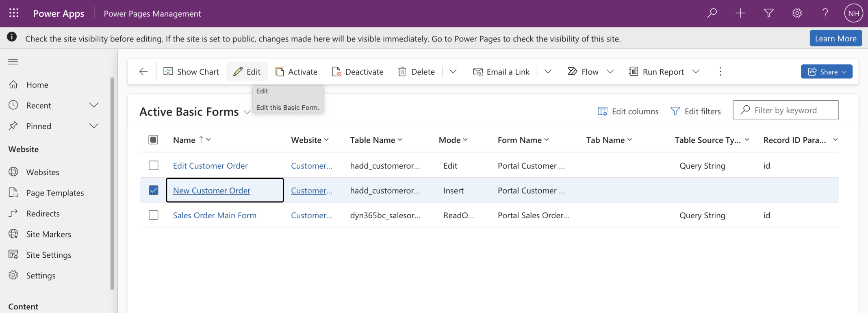The width and height of the screenshot is (868, 313).
Task: Click the plus icon to create new record
Action: [x=740, y=13]
